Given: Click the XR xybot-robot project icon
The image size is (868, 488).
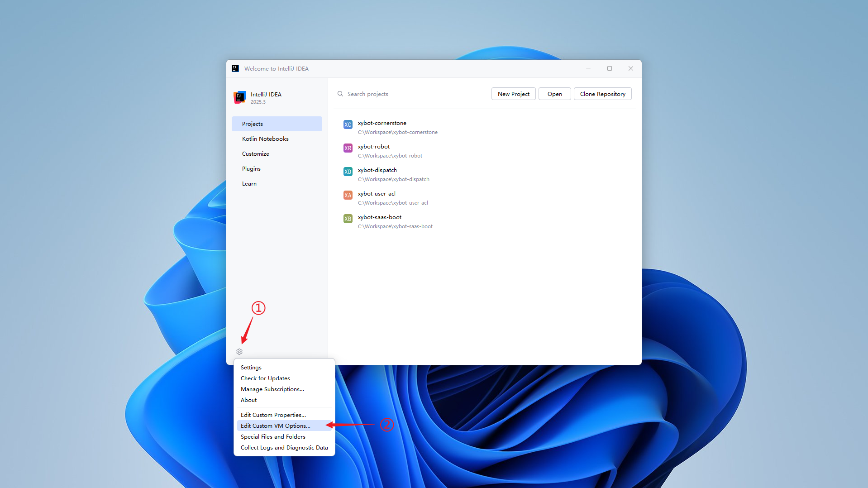Looking at the screenshot, I should click(348, 148).
